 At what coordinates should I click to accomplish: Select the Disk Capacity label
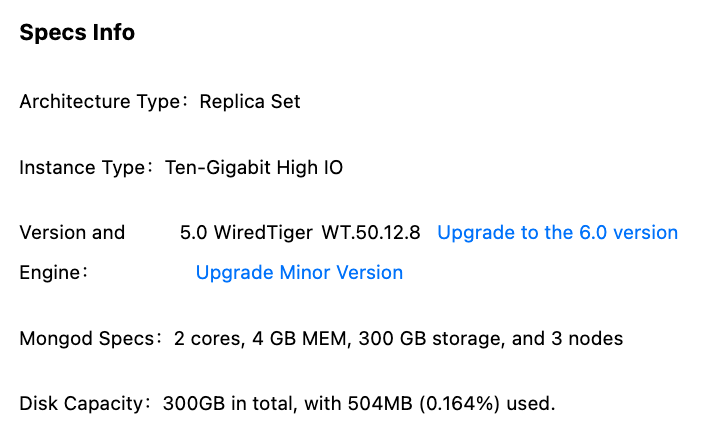83,404
